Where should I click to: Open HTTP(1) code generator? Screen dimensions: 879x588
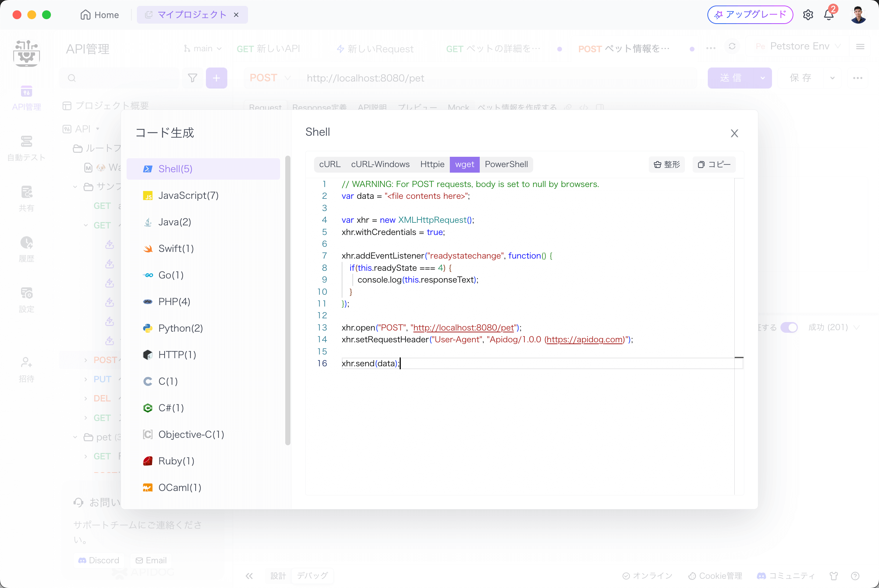203,355
